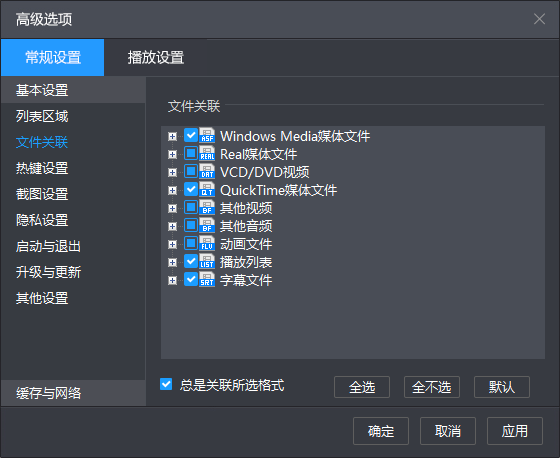Click the REAL file type icon
This screenshot has height=458, width=560.
[x=207, y=154]
